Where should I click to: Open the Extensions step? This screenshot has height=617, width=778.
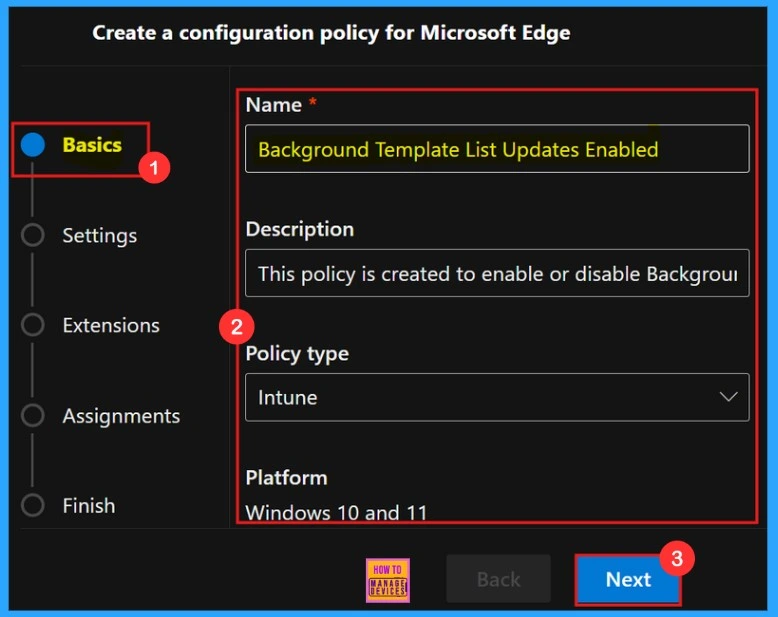[111, 325]
